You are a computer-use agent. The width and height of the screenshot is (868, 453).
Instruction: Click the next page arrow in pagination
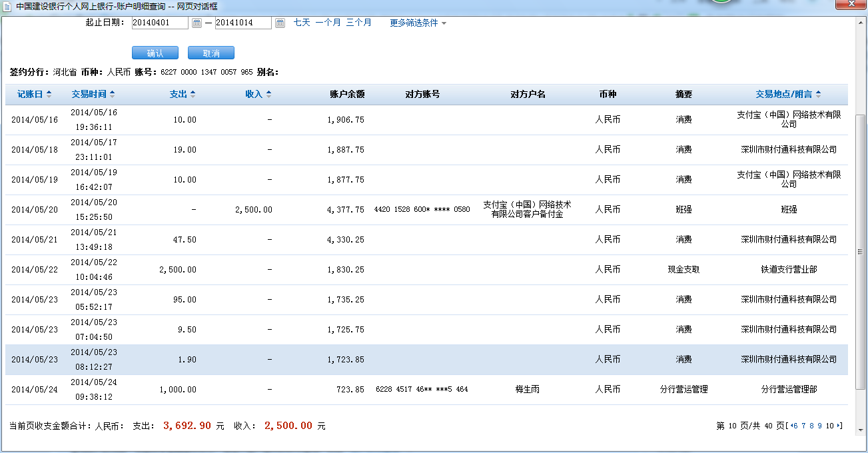[x=839, y=426]
